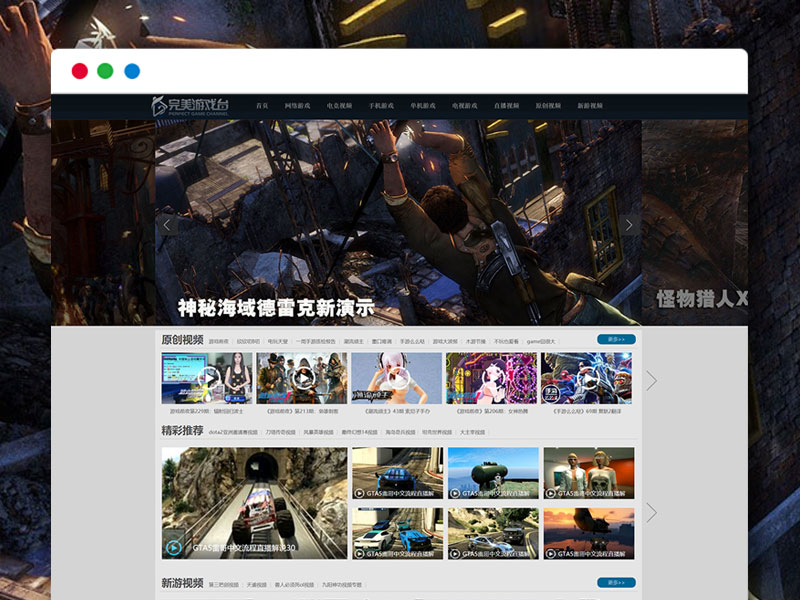The image size is (800, 600).
Task: Click the game回放大 tag in 原创视频
Action: click(x=539, y=341)
